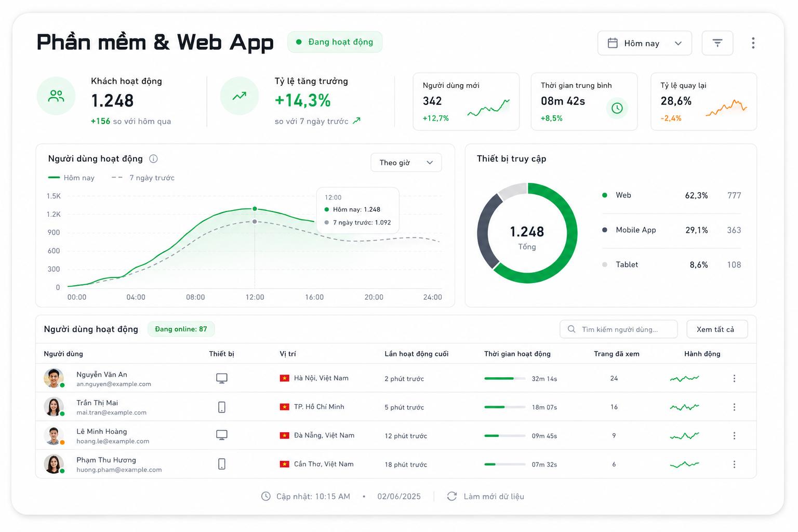Image resolution: width=798 pixels, height=532 pixels.
Task: Click the small arrow after 7 ngày trước
Action: (x=356, y=121)
